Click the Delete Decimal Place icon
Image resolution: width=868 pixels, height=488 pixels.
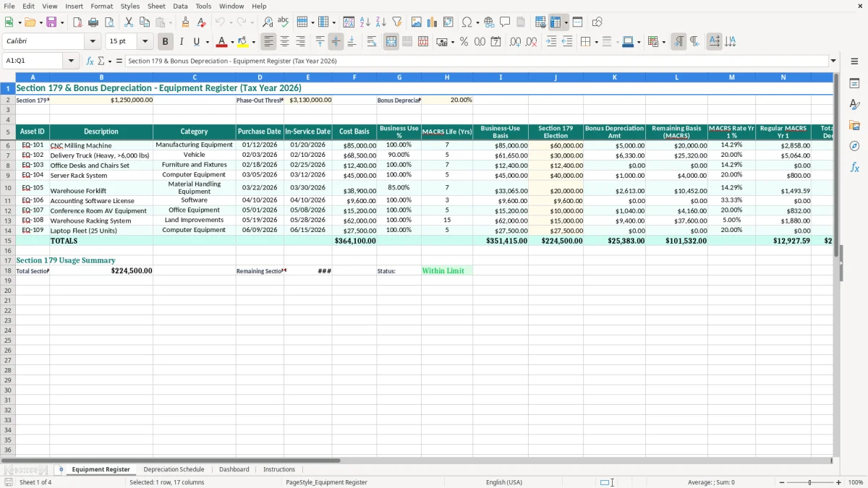(x=532, y=42)
